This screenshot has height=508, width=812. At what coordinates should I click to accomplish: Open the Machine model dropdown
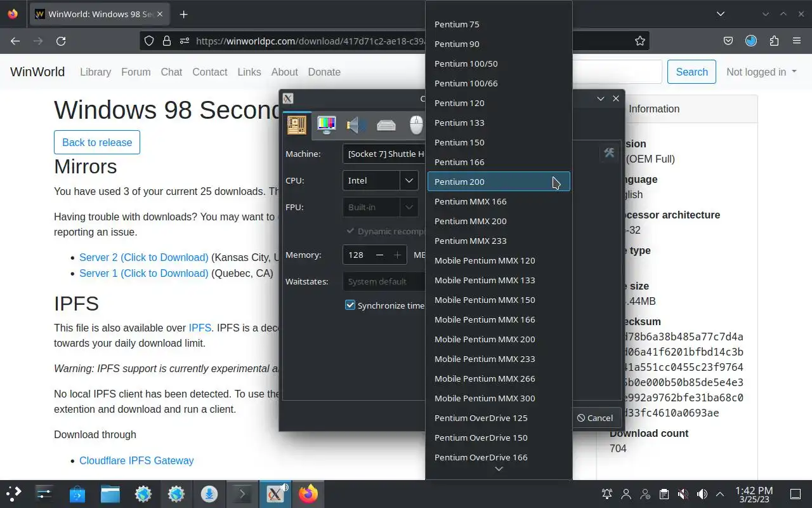pyautogui.click(x=384, y=154)
